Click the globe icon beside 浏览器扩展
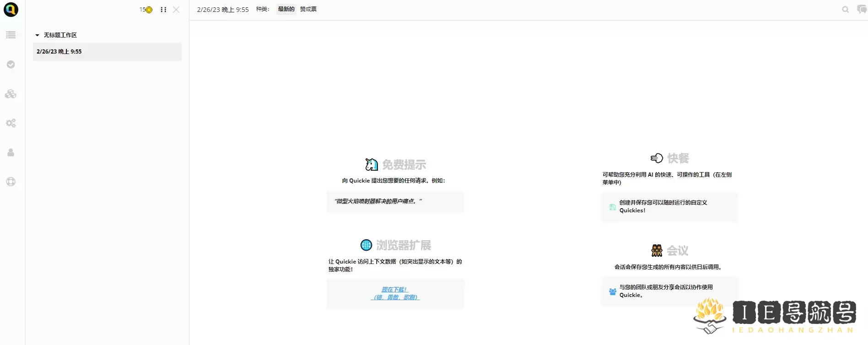This screenshot has width=868, height=345. click(x=367, y=245)
